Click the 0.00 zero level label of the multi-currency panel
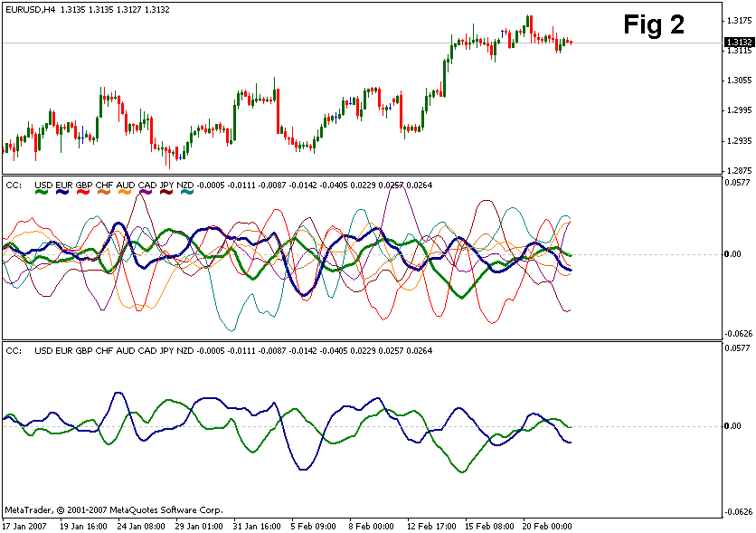 click(x=732, y=254)
